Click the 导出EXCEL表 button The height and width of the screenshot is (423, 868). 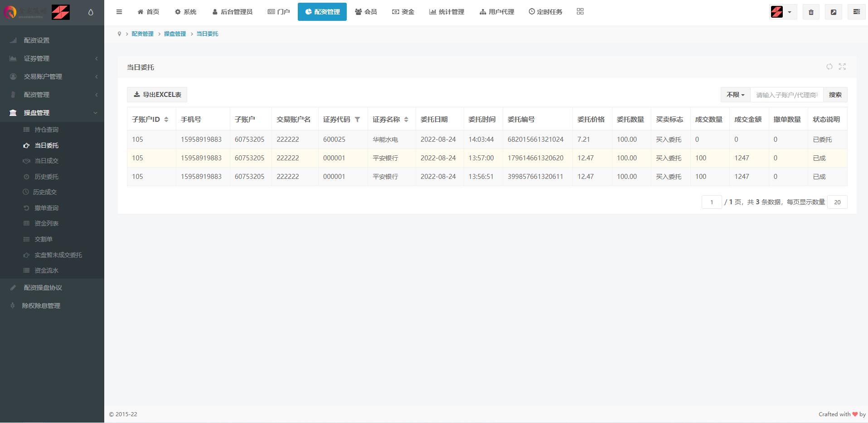pyautogui.click(x=157, y=95)
